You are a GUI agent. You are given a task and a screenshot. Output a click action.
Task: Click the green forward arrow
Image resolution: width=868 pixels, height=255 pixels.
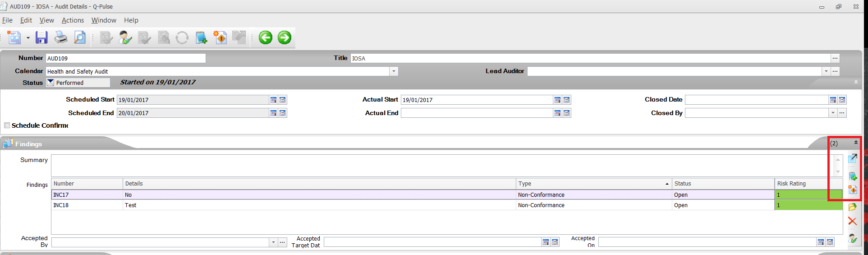point(285,37)
